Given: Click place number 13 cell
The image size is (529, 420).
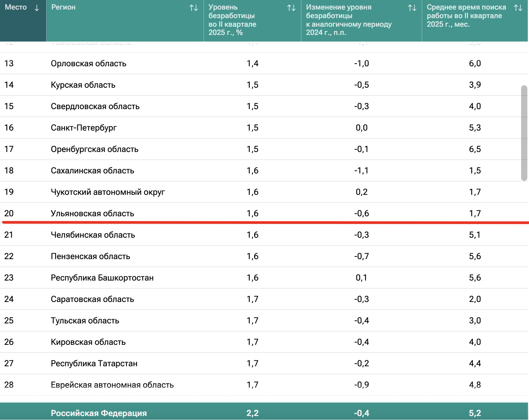Looking at the screenshot, I should pyautogui.click(x=9, y=64).
